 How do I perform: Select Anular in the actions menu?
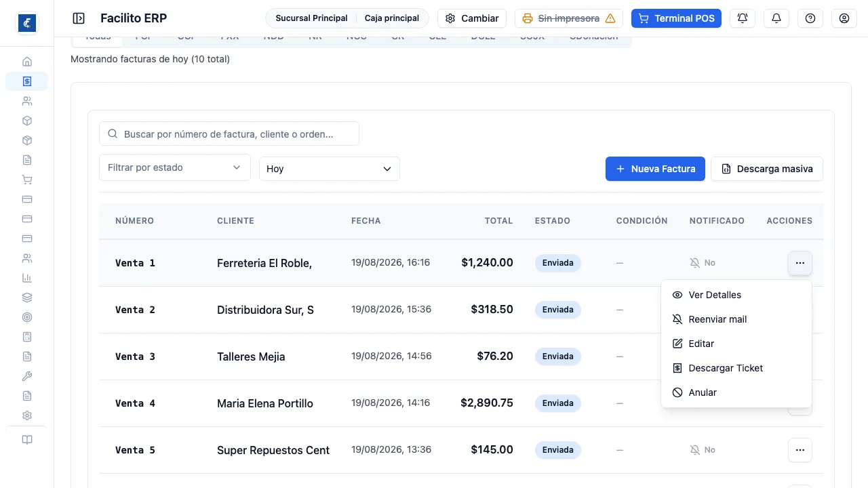736,392
